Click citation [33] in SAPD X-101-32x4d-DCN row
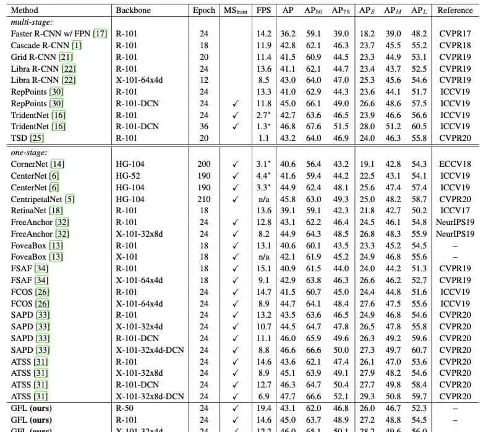This screenshot has height=432, width=504. (41, 350)
